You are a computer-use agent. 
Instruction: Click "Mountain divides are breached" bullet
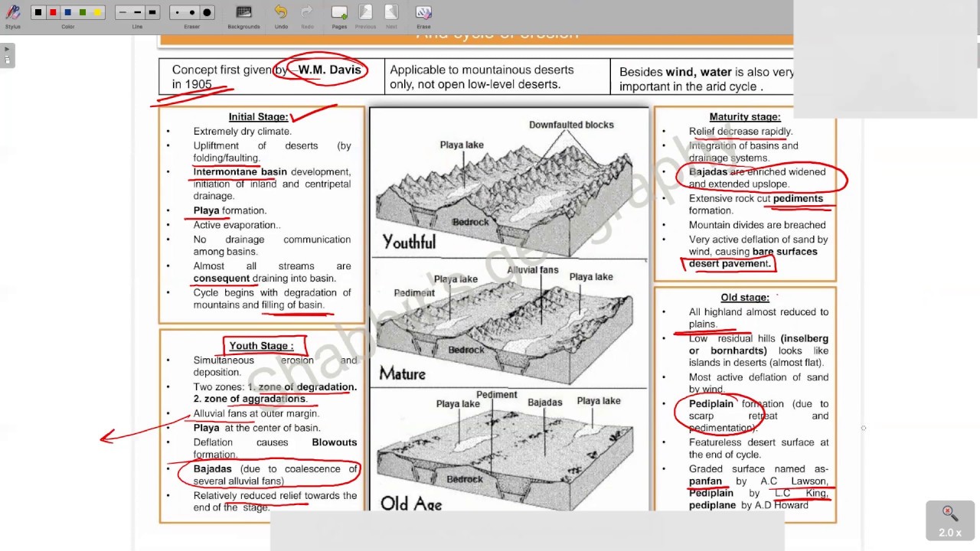757,225
